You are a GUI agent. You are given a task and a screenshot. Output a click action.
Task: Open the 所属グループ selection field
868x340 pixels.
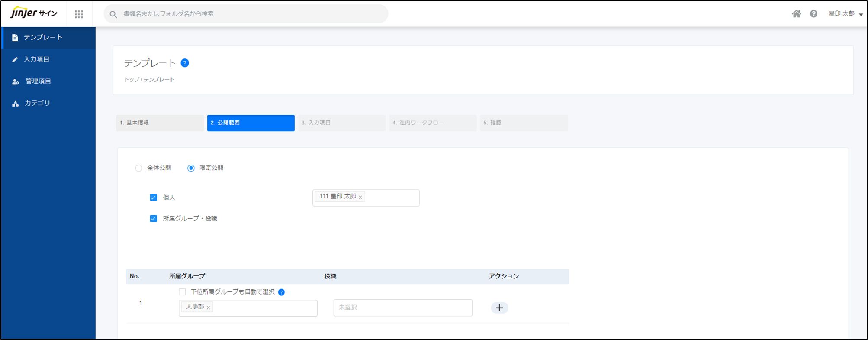[x=264, y=308]
